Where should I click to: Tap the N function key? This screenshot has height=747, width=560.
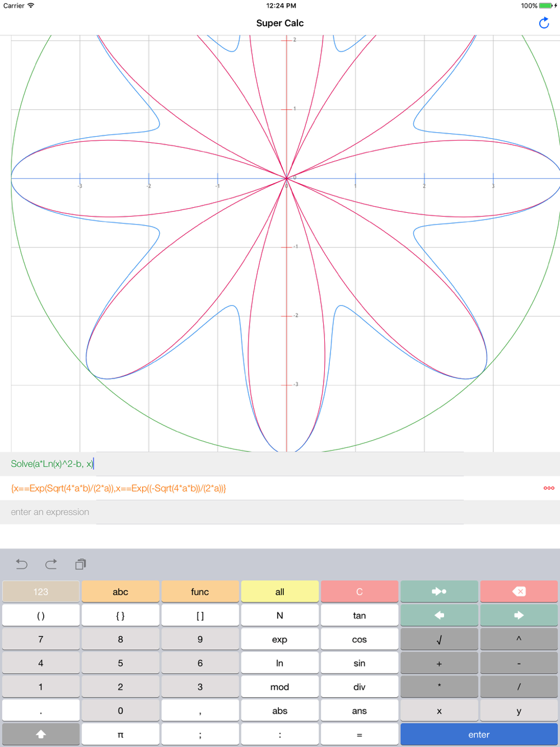[x=280, y=615]
